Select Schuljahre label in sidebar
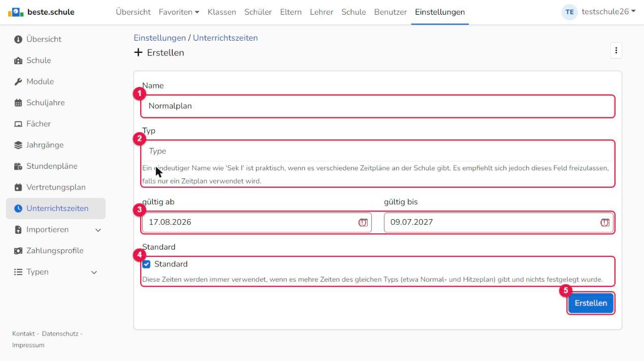 [x=46, y=103]
